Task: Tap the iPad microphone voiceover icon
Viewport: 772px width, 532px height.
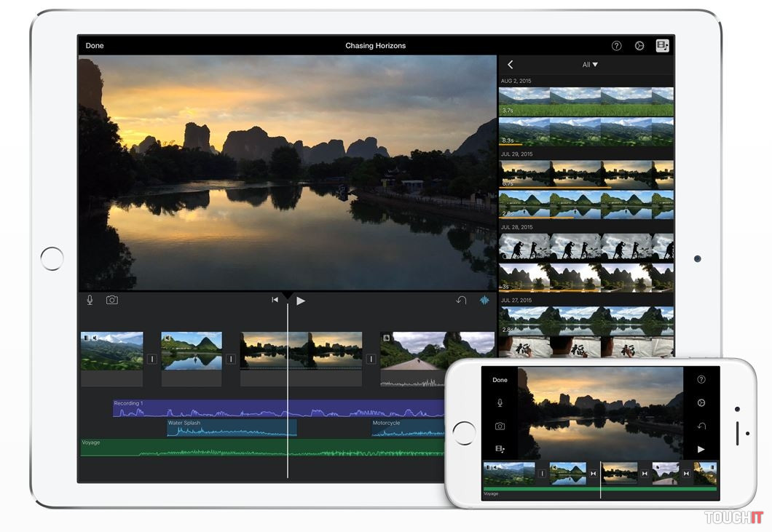Action: tap(90, 300)
